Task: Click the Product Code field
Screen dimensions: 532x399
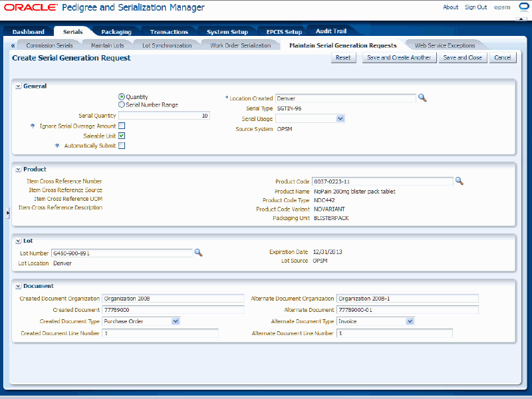Action: pyautogui.click(x=383, y=182)
